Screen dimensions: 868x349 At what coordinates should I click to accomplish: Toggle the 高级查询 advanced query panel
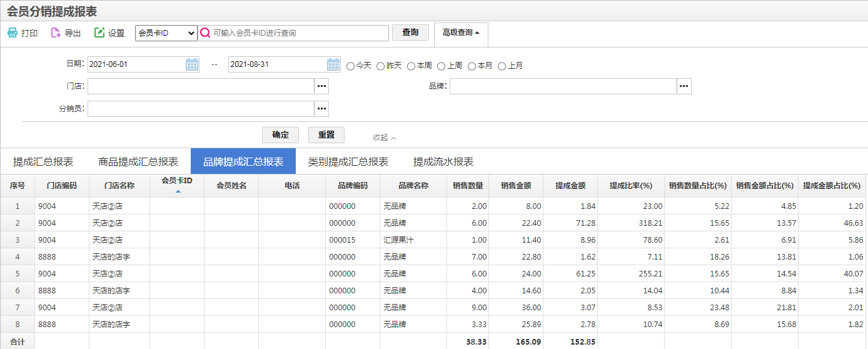(x=461, y=33)
